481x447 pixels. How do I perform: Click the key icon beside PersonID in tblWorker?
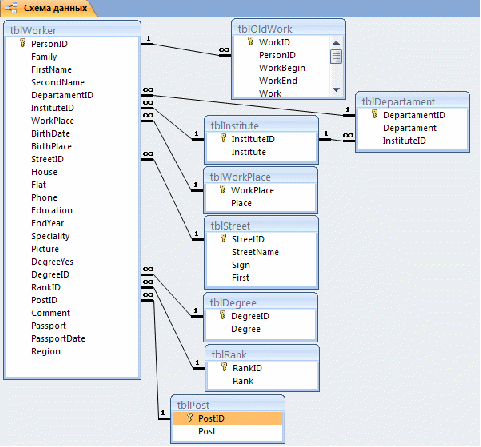22,43
